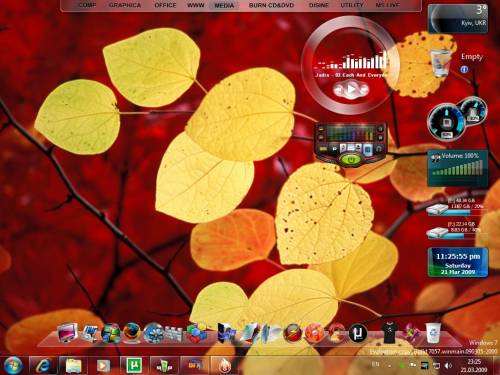Open the Recycle Bin in the dock
This screenshot has height=375, width=500.
point(433,332)
